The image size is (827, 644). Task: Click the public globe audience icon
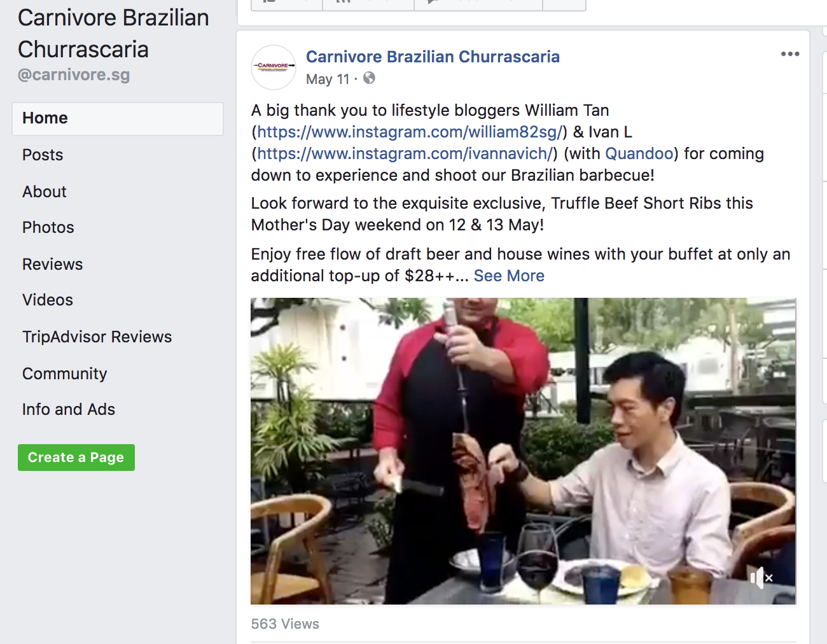369,78
